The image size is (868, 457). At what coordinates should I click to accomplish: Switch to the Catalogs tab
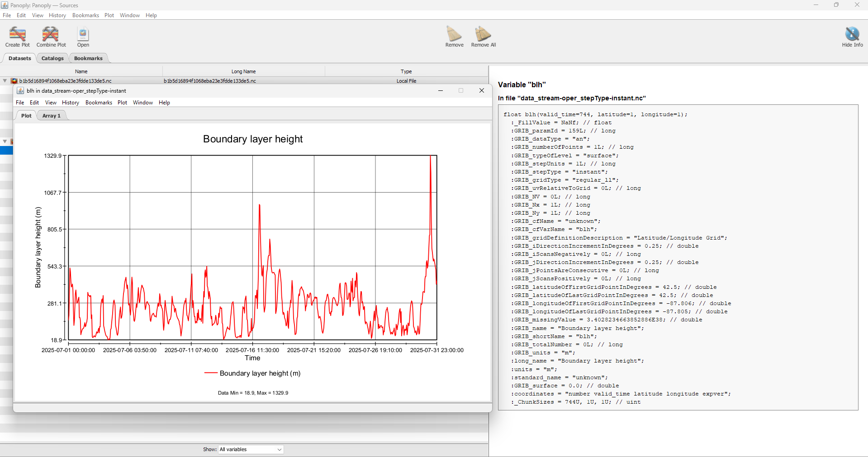click(52, 58)
